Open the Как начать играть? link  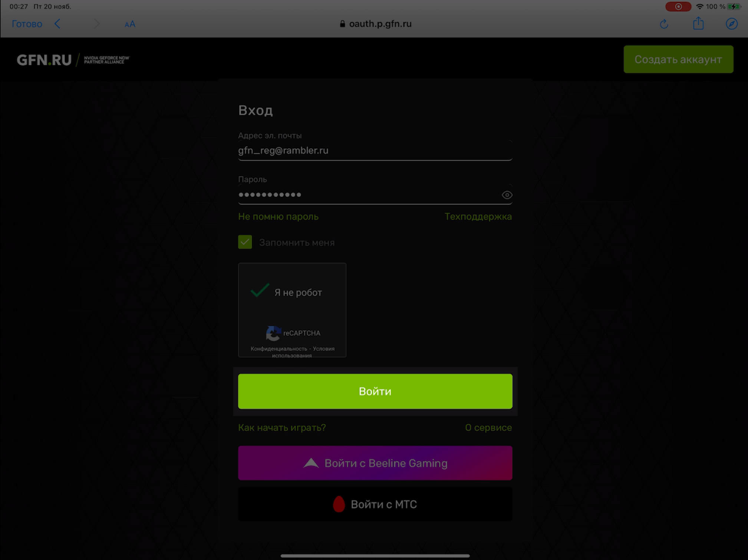[x=282, y=428]
